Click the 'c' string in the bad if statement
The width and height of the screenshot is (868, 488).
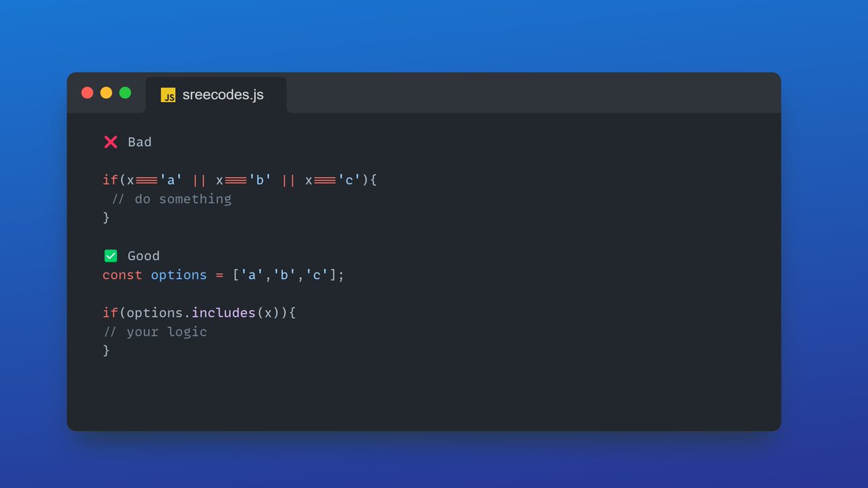[x=349, y=180]
